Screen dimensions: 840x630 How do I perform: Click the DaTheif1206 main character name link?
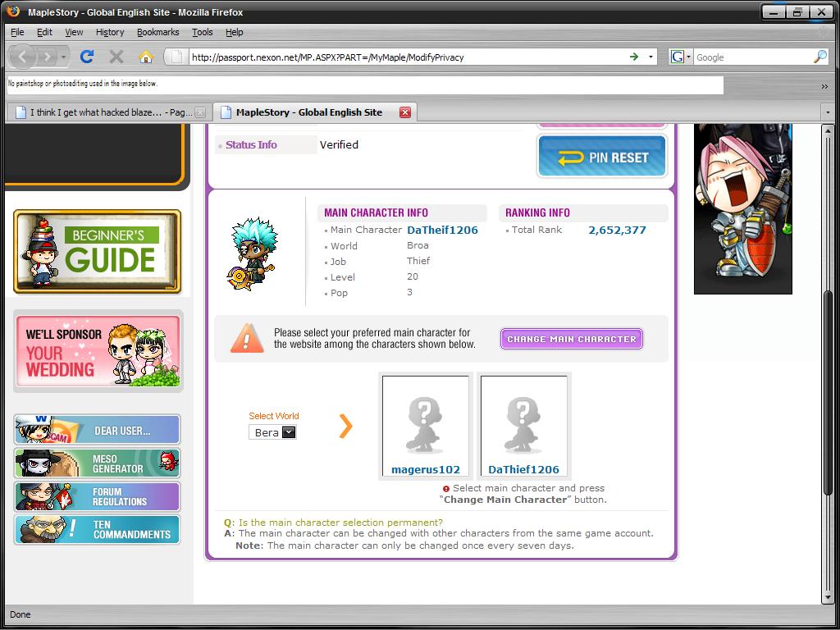442,230
